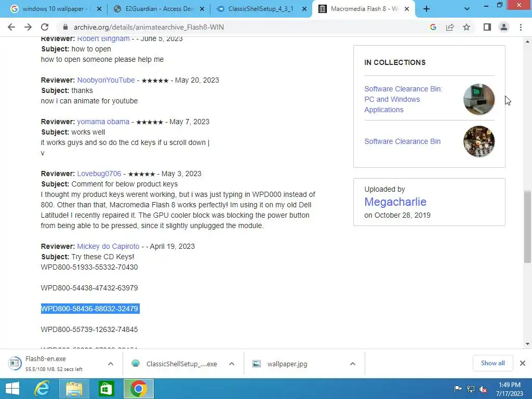Click PC and Windows Applications collection thumbnail
This screenshot has height=399, width=532.
pyautogui.click(x=478, y=99)
